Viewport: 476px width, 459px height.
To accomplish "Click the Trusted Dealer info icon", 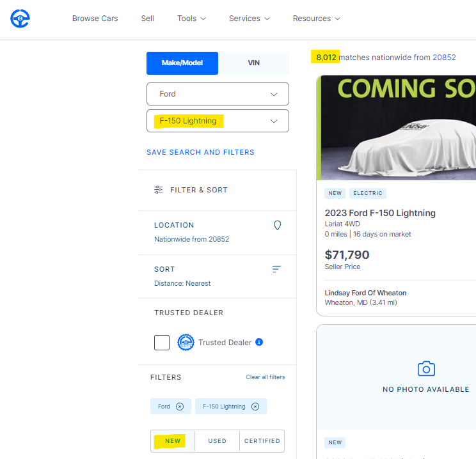I will (259, 342).
